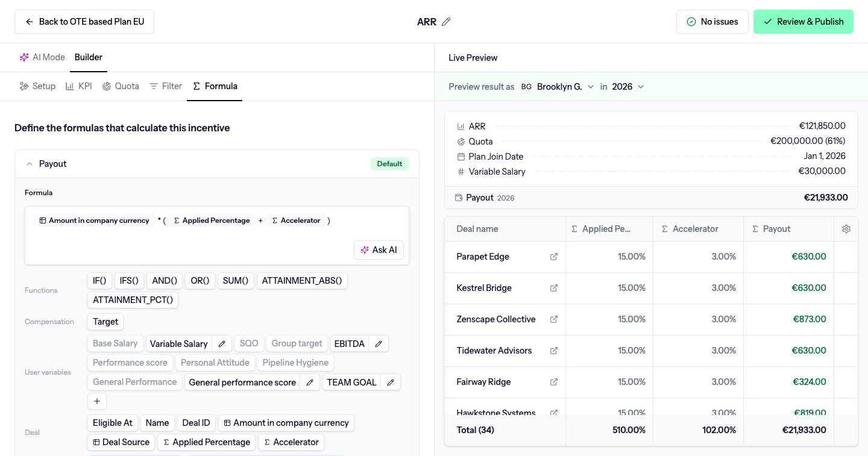Insert the AND() function

(165, 281)
